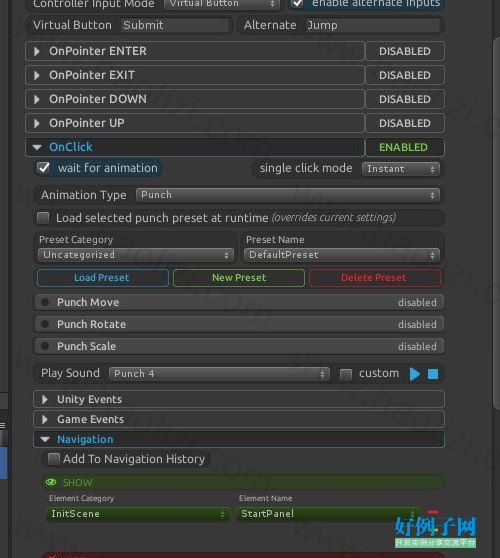
Task: Open the Element Name StartPanel dropdown
Action: click(328, 514)
